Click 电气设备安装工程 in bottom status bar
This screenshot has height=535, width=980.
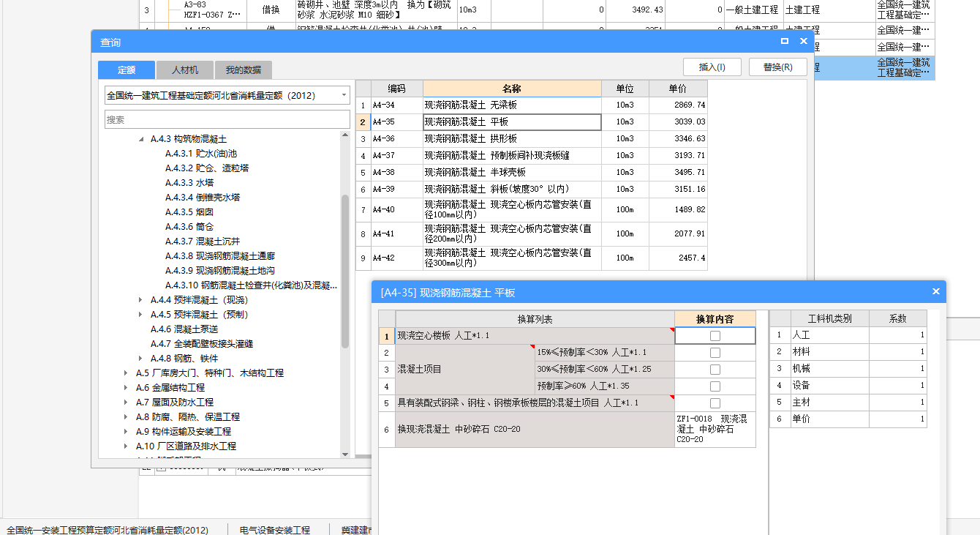coord(275,530)
